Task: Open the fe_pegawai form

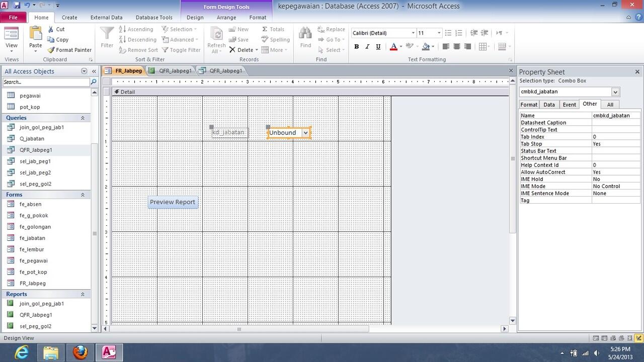Action: [34, 260]
